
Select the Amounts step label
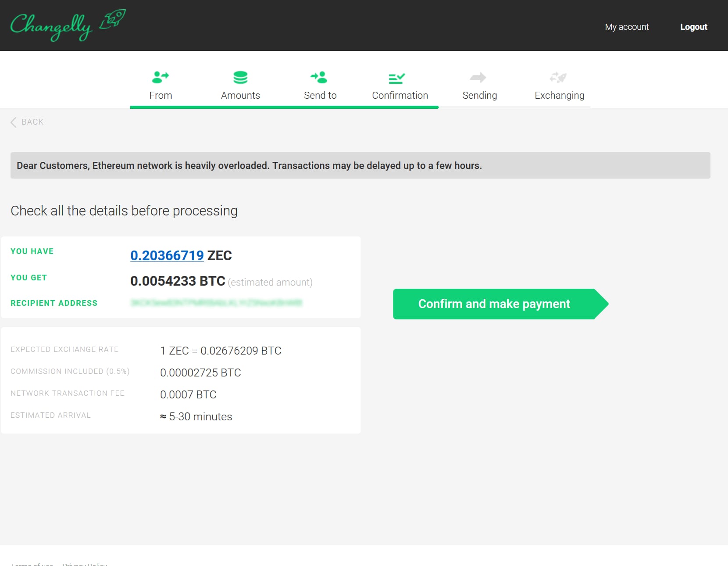(240, 95)
